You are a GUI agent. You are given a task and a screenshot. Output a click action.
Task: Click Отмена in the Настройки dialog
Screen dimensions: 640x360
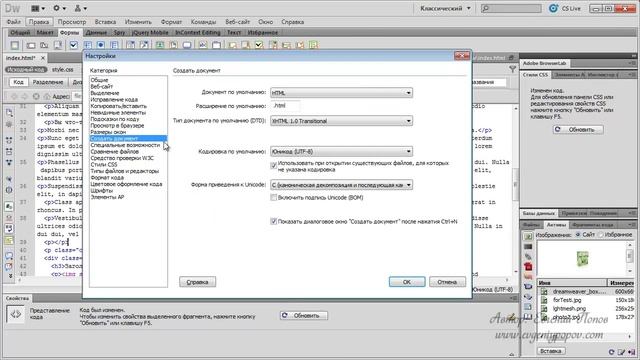[447, 282]
